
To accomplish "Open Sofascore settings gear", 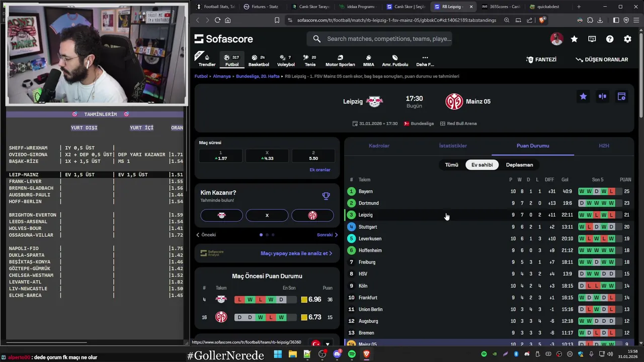I will click(x=627, y=39).
